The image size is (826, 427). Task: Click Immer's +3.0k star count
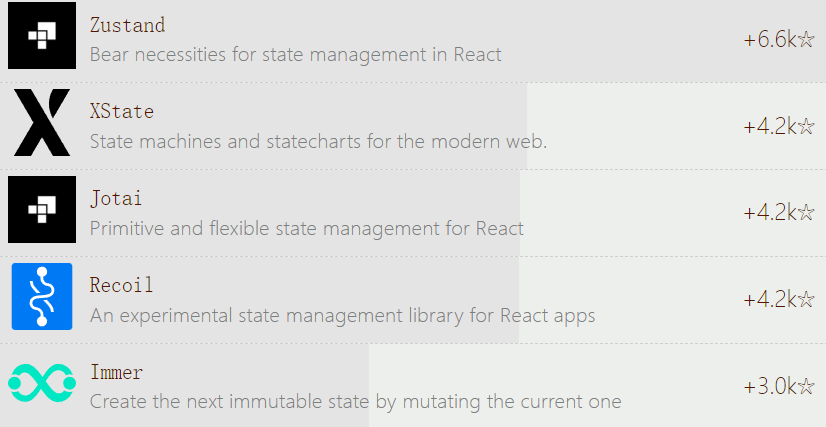click(x=779, y=386)
